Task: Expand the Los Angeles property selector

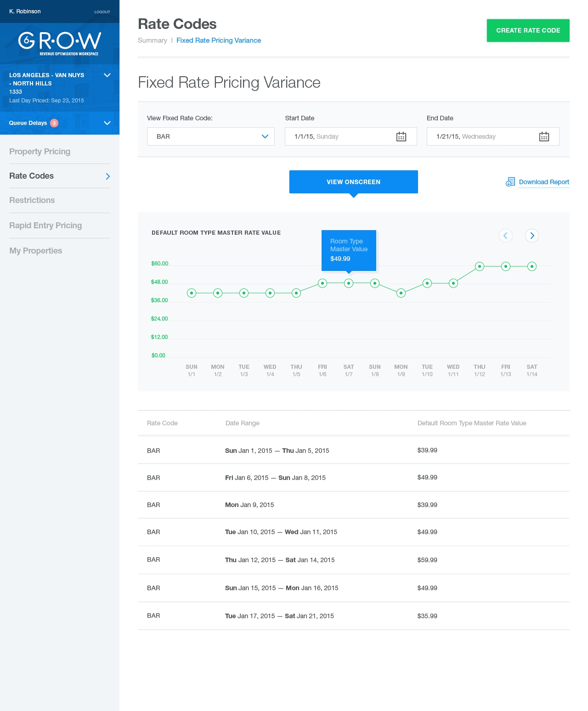Action: (x=107, y=75)
